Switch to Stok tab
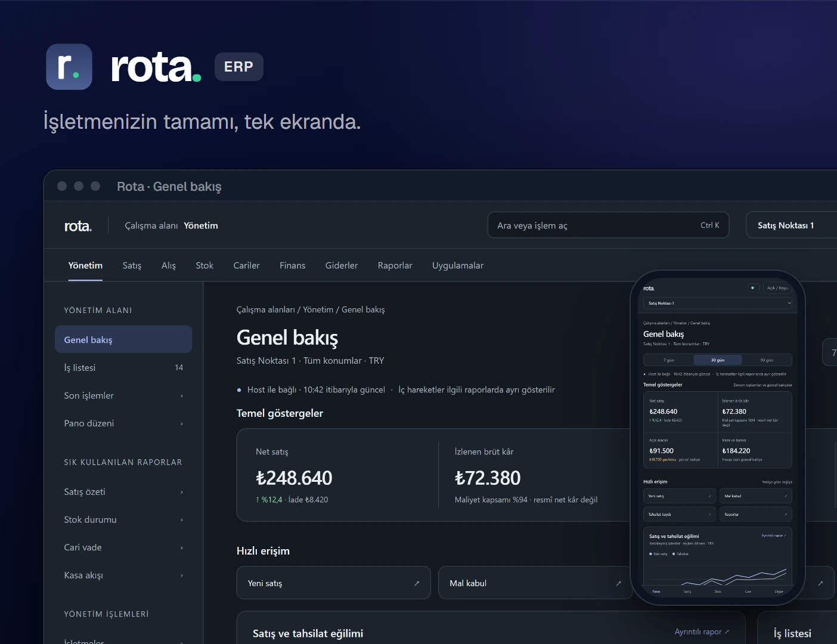This screenshot has width=837, height=644. [204, 265]
